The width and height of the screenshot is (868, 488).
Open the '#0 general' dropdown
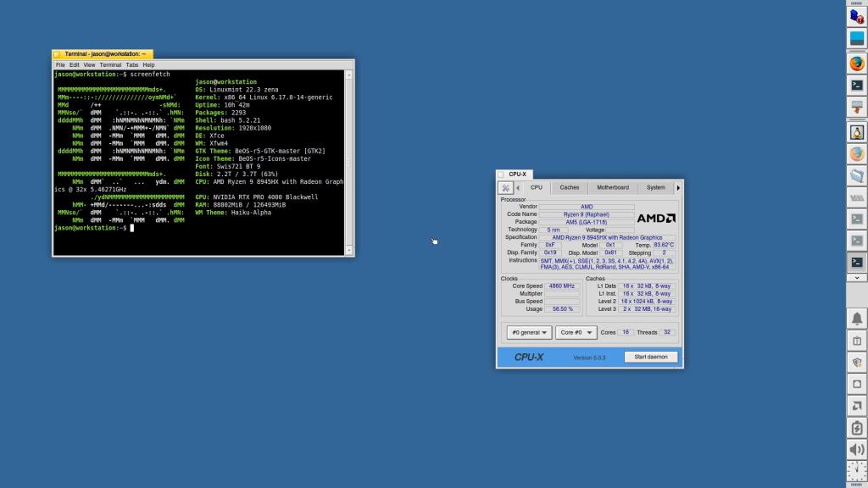(529, 333)
